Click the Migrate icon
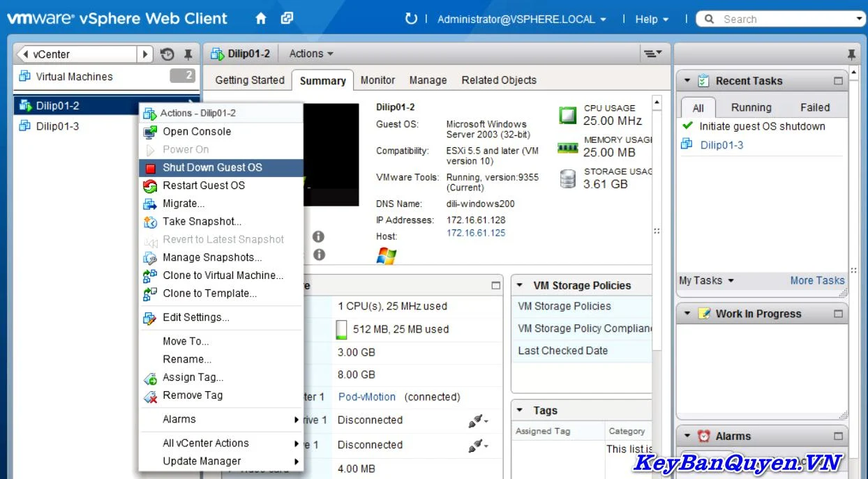 click(x=150, y=204)
